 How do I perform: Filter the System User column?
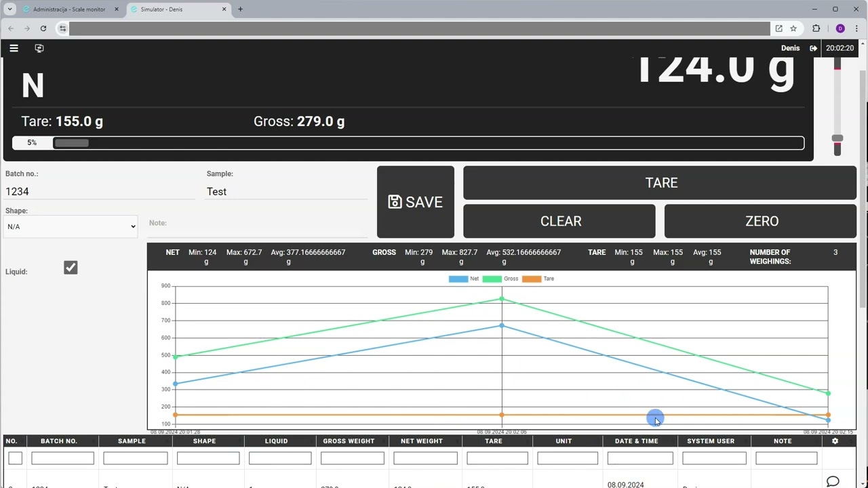click(x=714, y=458)
